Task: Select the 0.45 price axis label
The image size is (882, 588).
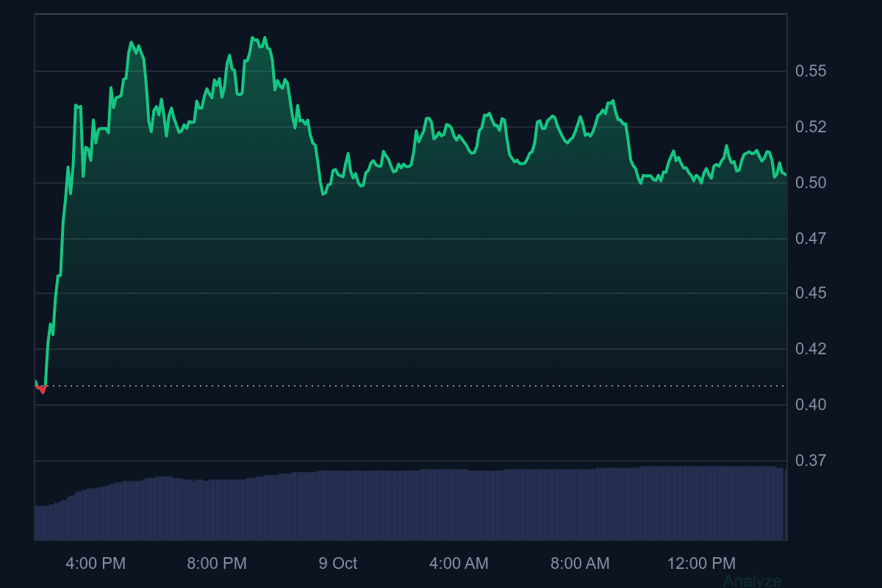Action: [811, 293]
